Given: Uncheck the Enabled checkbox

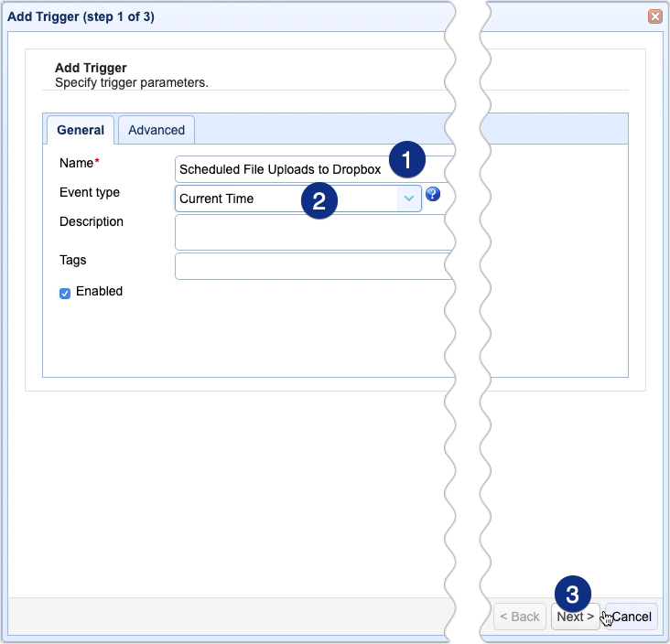Looking at the screenshot, I should tap(65, 293).
